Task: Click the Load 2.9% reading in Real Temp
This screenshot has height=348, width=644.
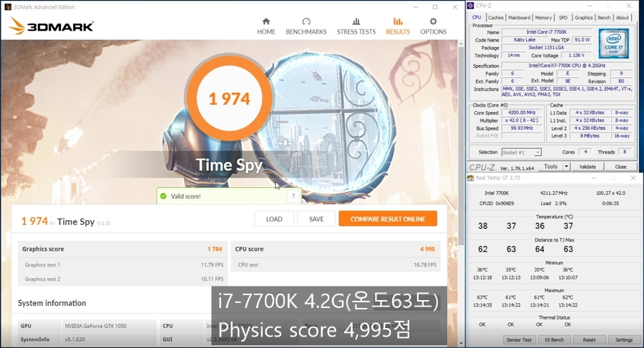Action: pyautogui.click(x=554, y=203)
